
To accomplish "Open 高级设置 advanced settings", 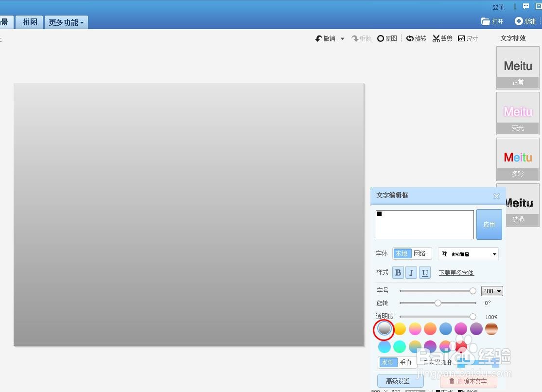I will click(x=400, y=381).
